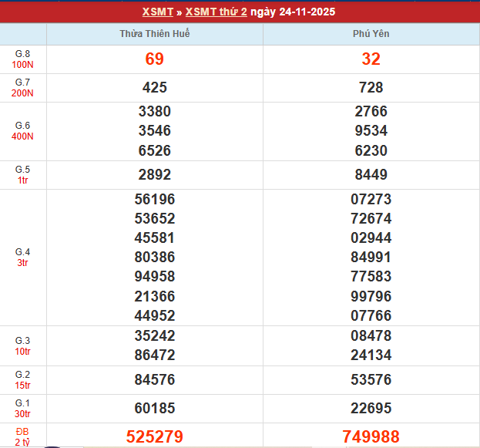Screen dimensions: 480x448
Task: Click the G.6 400N prize label
Action: click(x=22, y=131)
